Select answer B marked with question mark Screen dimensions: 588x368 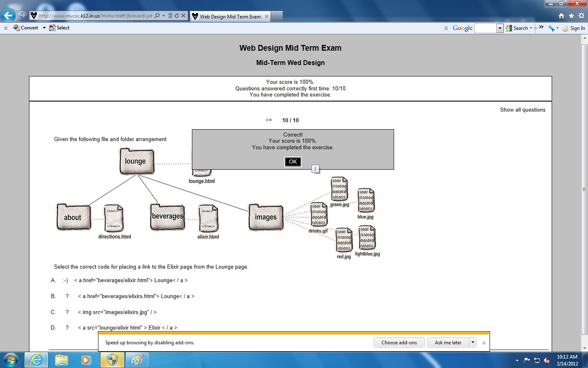click(x=67, y=296)
